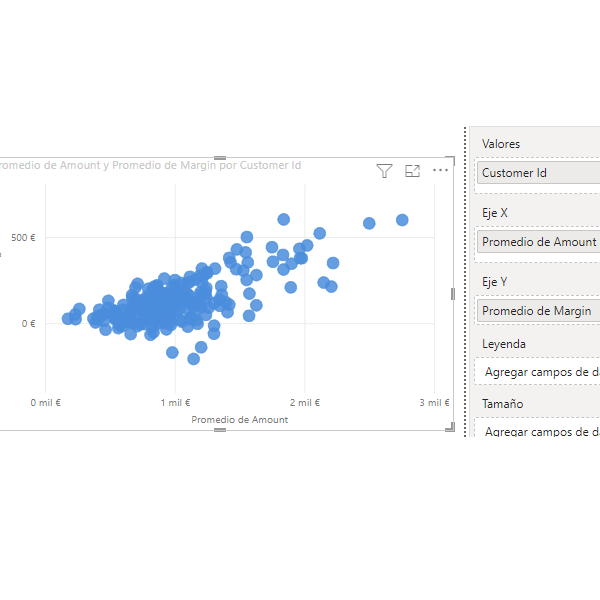The image size is (600, 600).
Task: Click the Leyenda add data fields well
Action: (537, 372)
